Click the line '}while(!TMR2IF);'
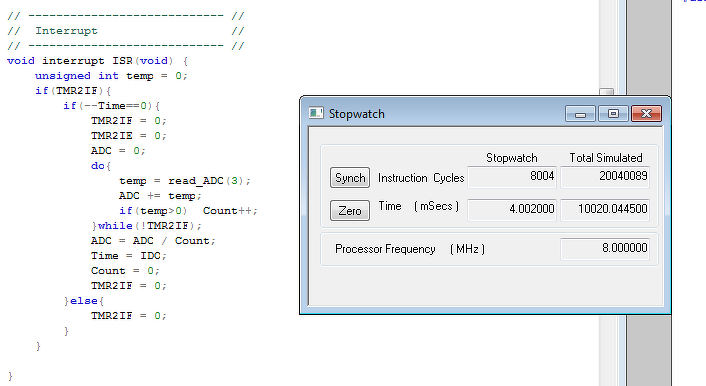Viewport: 706px width, 386px height. click(146, 226)
